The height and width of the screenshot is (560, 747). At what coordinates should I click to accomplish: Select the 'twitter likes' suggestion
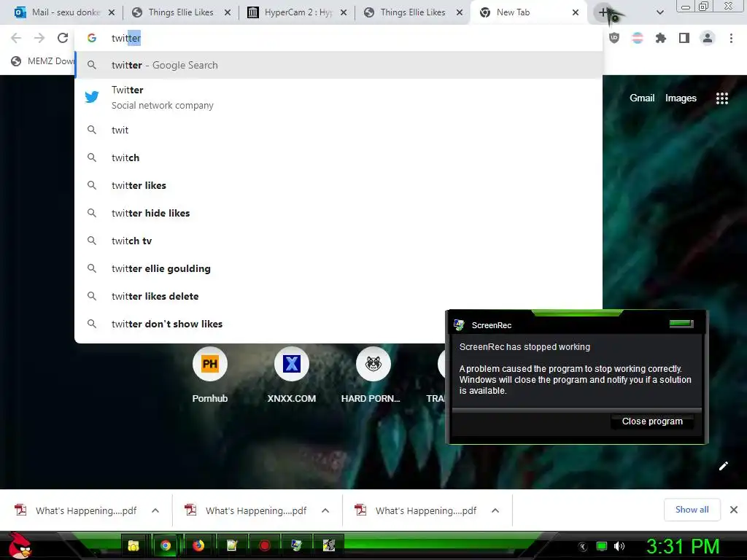(338, 185)
